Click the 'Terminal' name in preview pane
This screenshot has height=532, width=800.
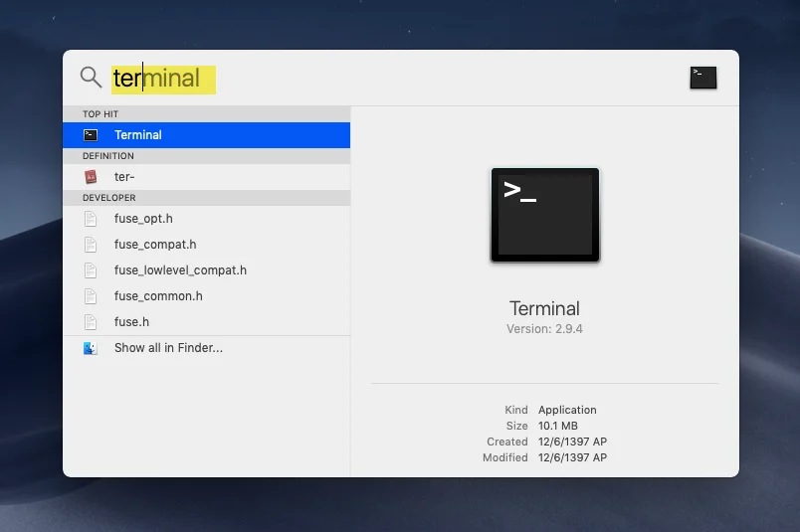544,308
